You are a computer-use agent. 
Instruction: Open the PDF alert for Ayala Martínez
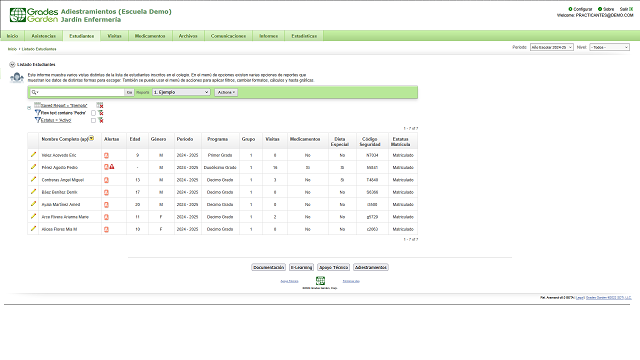tap(106, 204)
